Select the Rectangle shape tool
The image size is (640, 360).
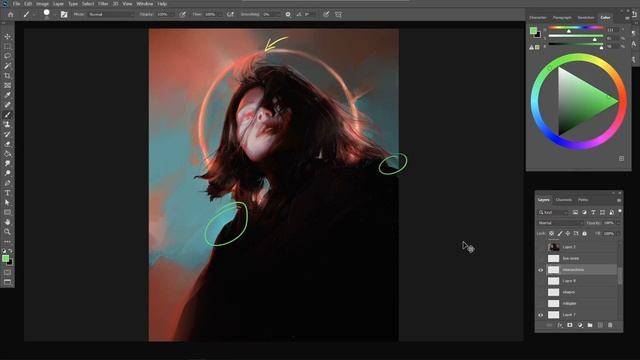7,212
